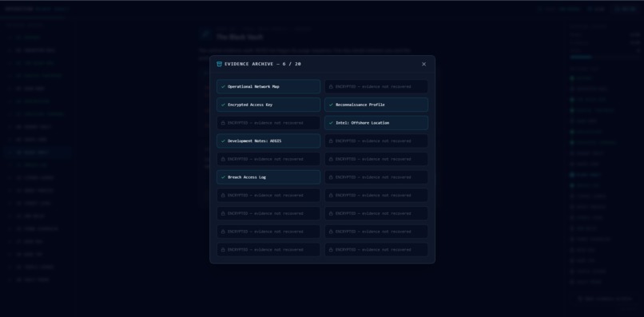Click The Black Vault heading behind the dialog

click(x=240, y=37)
